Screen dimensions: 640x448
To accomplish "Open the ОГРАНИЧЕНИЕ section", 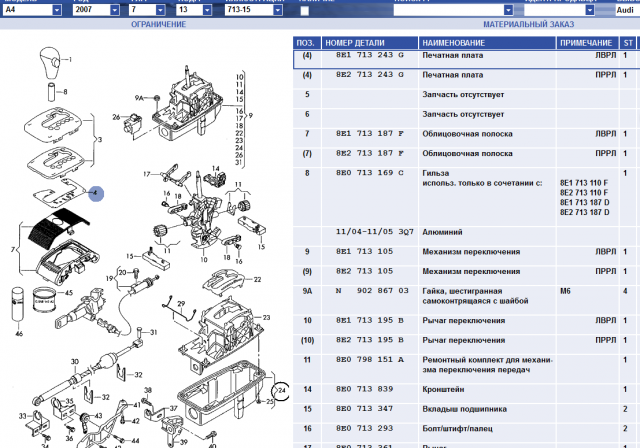I will tap(158, 24).
